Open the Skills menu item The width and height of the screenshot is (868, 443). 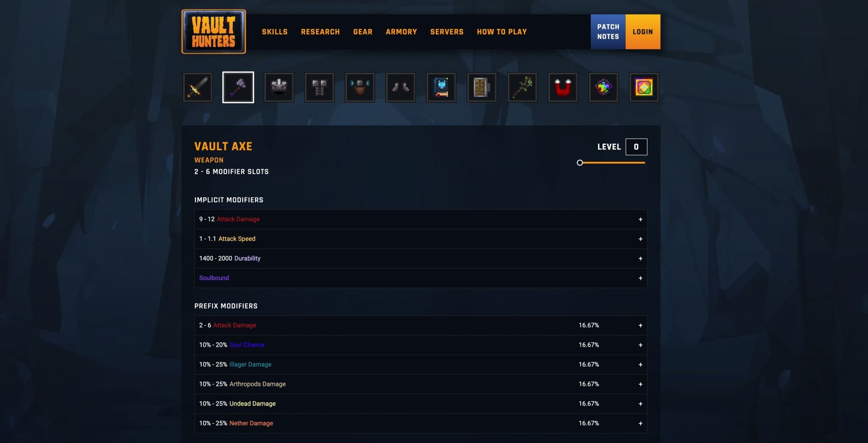click(x=275, y=32)
